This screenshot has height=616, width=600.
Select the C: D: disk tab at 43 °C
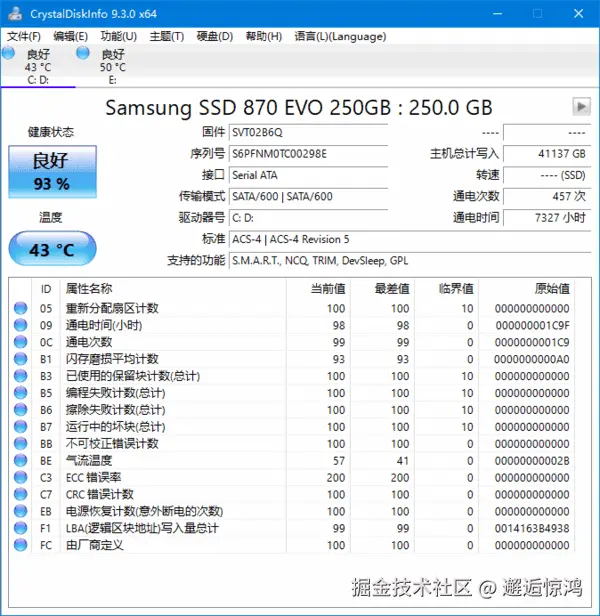tap(38, 66)
